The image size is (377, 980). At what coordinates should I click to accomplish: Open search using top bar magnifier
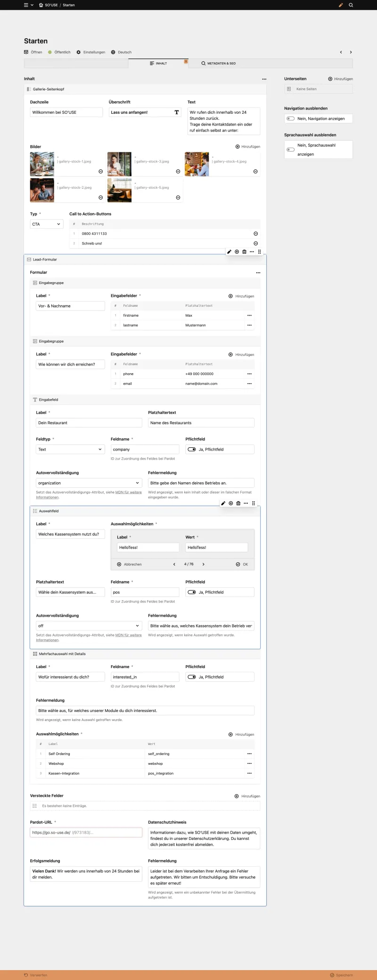[351, 5]
